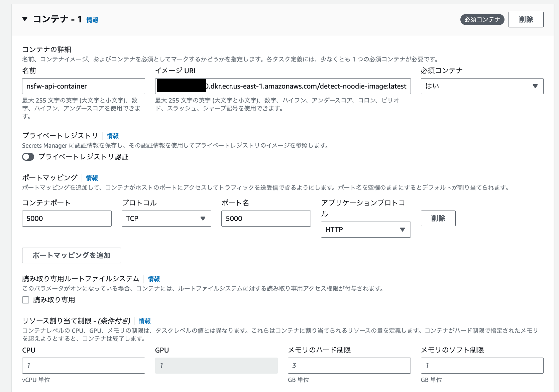
Task: Click the CPU value input field
Action: 83,366
